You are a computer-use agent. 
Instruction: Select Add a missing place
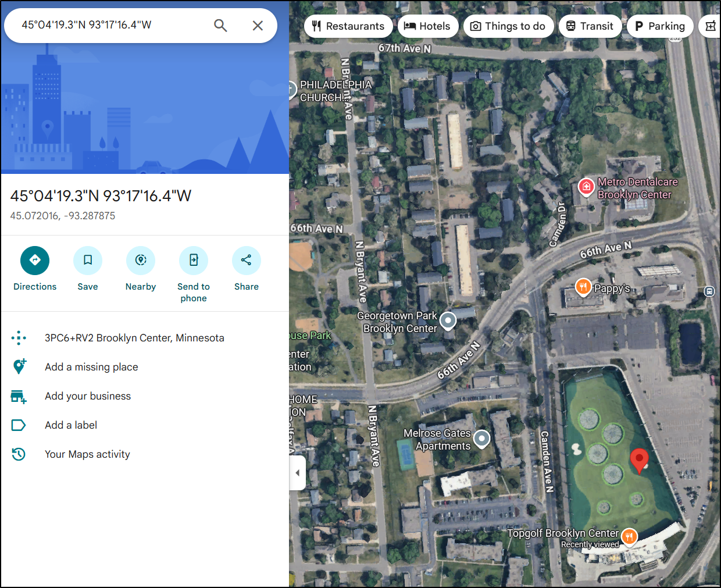pyautogui.click(x=91, y=367)
